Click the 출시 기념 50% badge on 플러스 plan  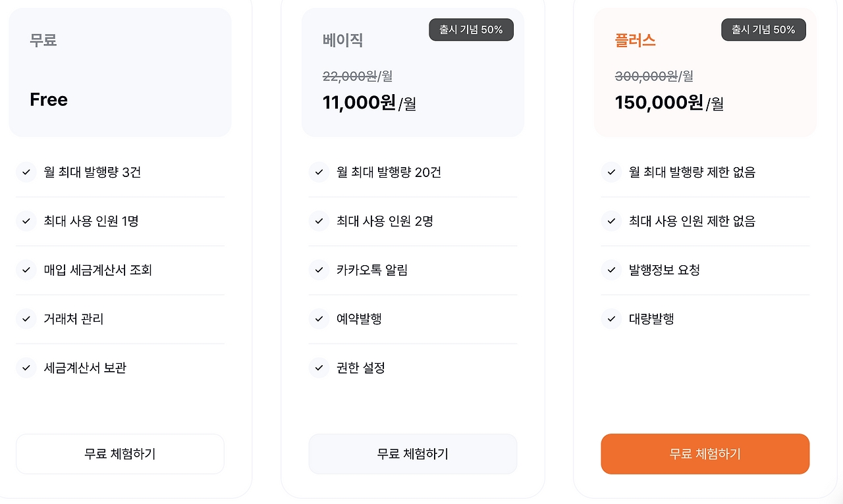click(x=763, y=29)
